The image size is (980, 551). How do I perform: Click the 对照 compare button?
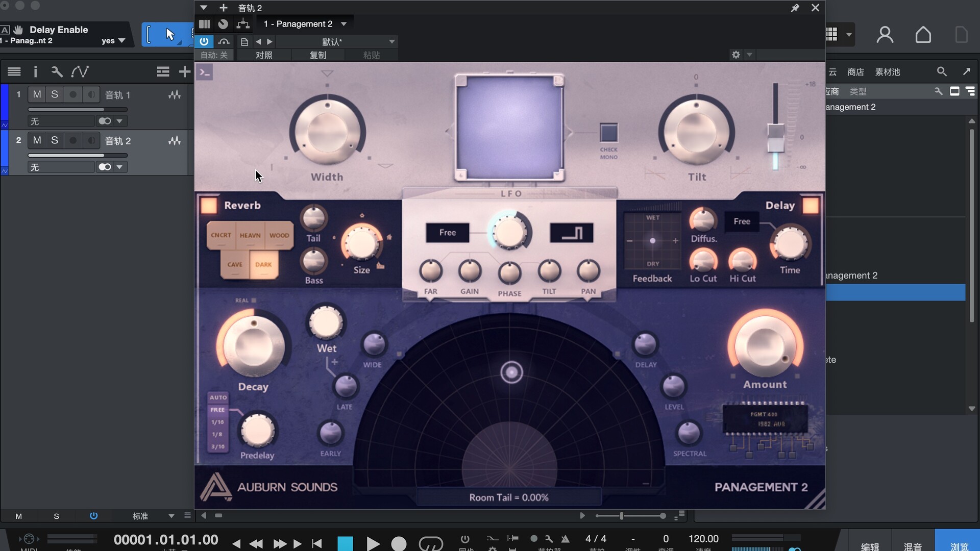[264, 55]
